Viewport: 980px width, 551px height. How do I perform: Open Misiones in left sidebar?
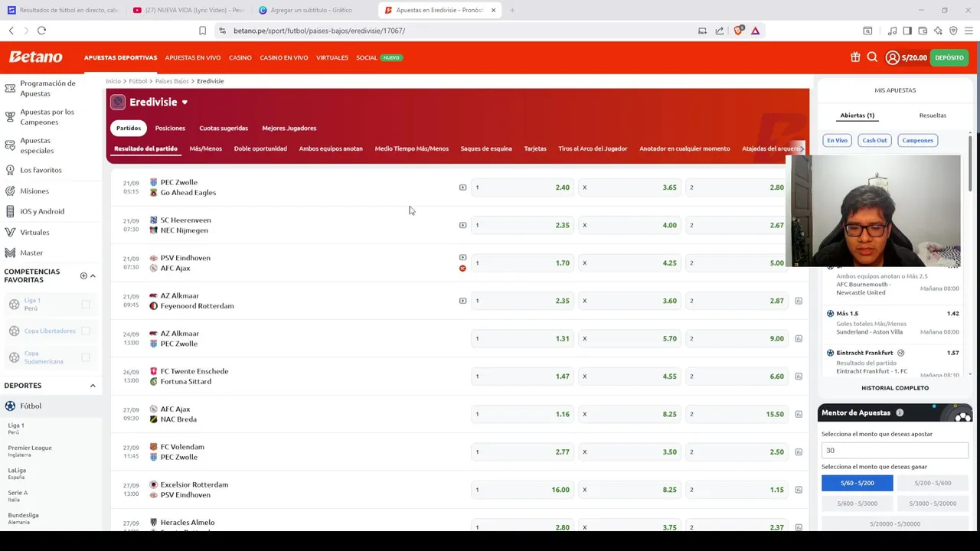pyautogui.click(x=34, y=191)
